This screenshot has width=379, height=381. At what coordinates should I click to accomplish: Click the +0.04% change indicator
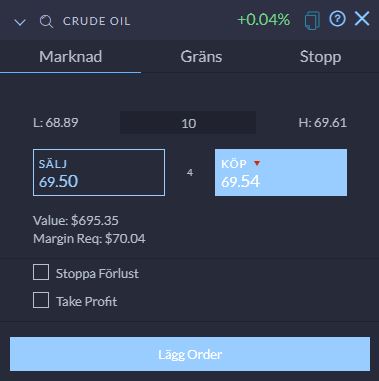click(263, 20)
